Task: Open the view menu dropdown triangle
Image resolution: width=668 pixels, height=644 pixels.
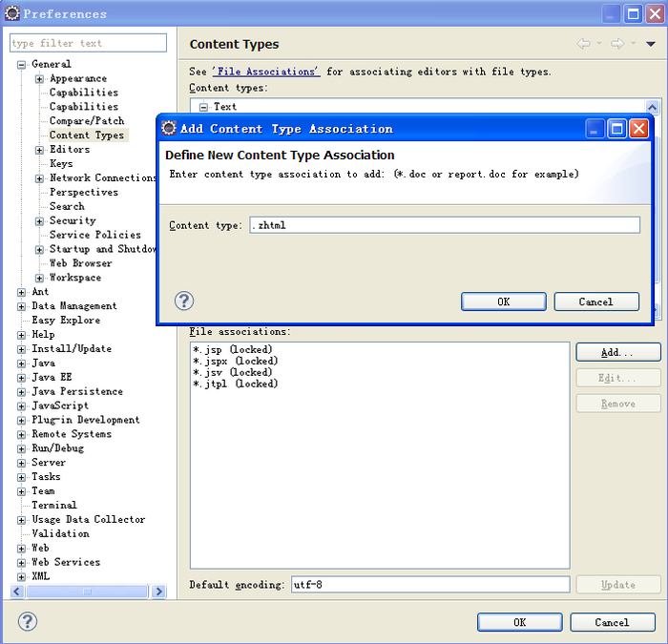Action: pyautogui.click(x=651, y=44)
